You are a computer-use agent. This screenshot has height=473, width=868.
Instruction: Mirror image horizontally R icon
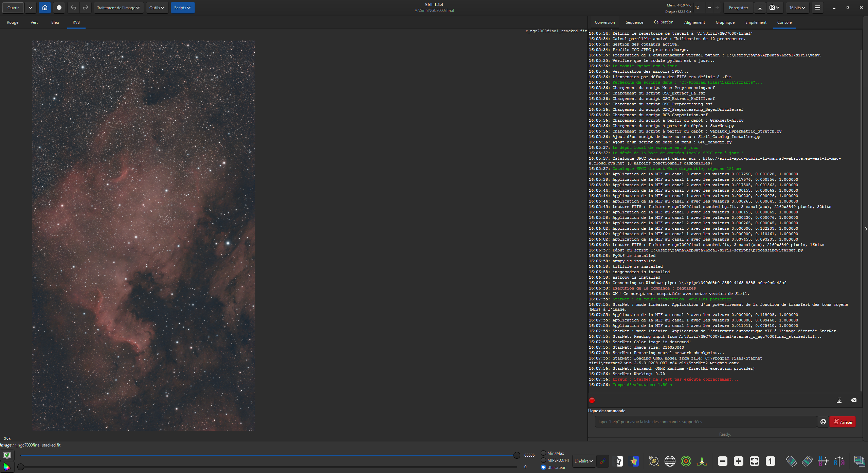pyautogui.click(x=839, y=461)
